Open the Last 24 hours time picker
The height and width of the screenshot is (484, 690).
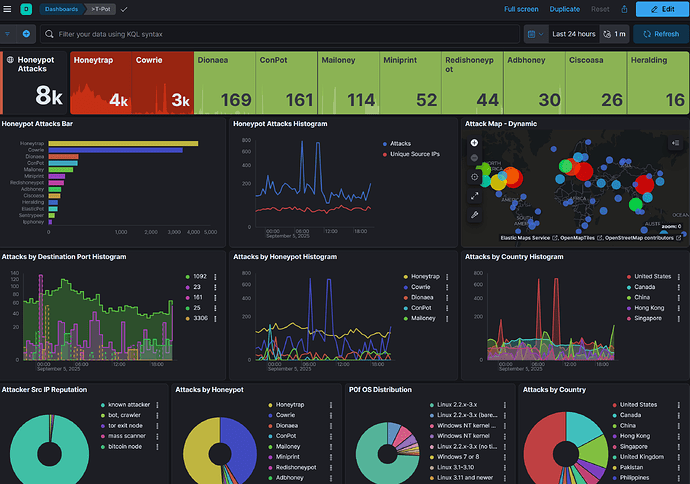[573, 34]
